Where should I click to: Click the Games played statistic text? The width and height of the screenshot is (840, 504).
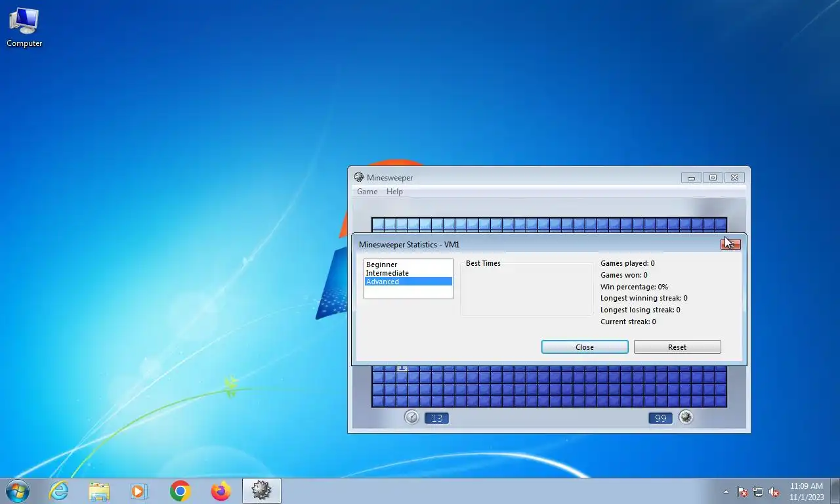click(627, 263)
